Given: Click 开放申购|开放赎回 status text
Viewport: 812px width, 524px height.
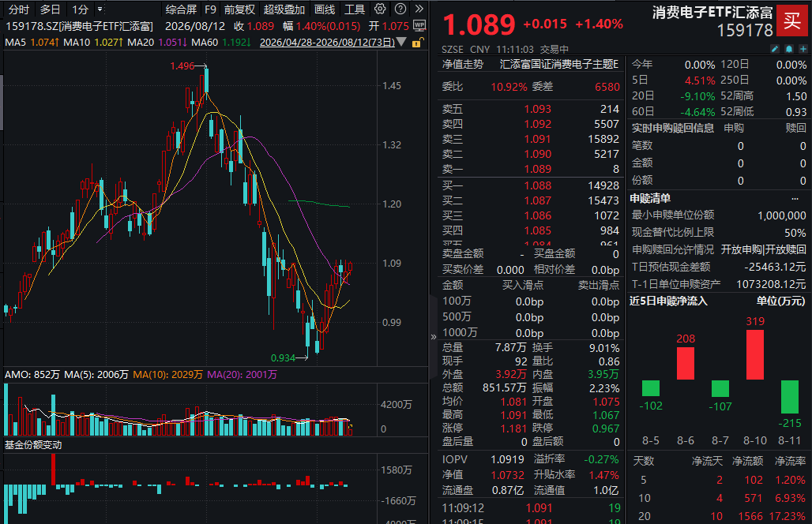Looking at the screenshot, I should click(x=763, y=250).
